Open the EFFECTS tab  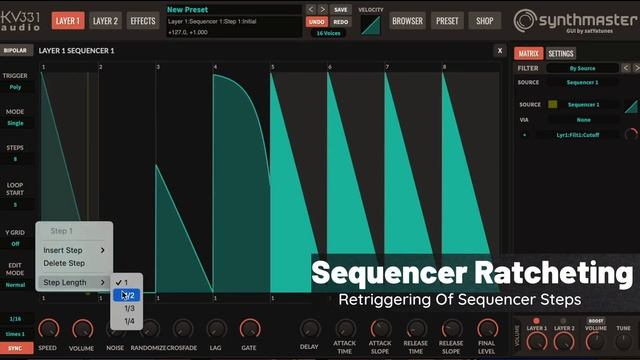click(143, 21)
